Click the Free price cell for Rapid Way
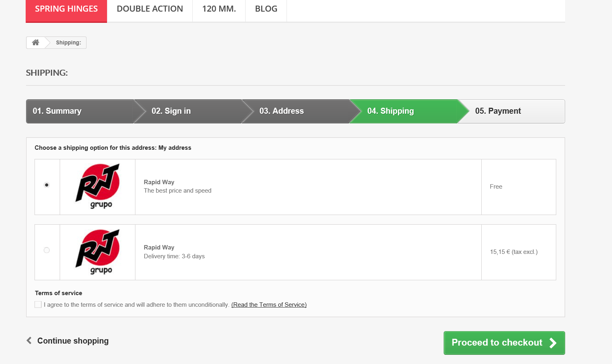This screenshot has height=364, width=612. pos(496,187)
